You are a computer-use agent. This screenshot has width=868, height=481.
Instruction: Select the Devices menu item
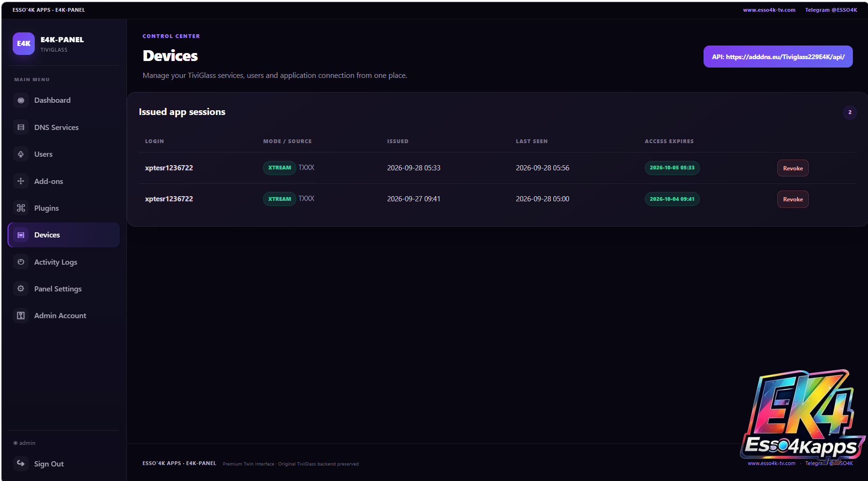[64, 235]
